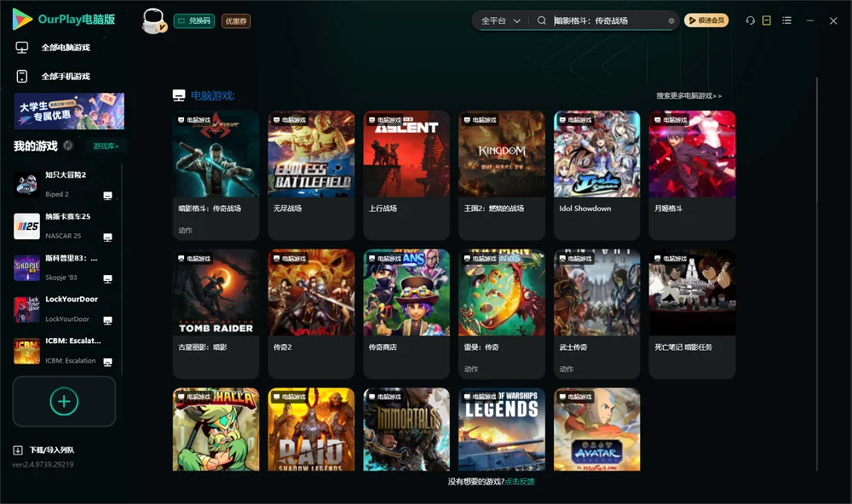
Task: Click PC icon beside ICBM: Escalation subtitle
Action: 107,363
